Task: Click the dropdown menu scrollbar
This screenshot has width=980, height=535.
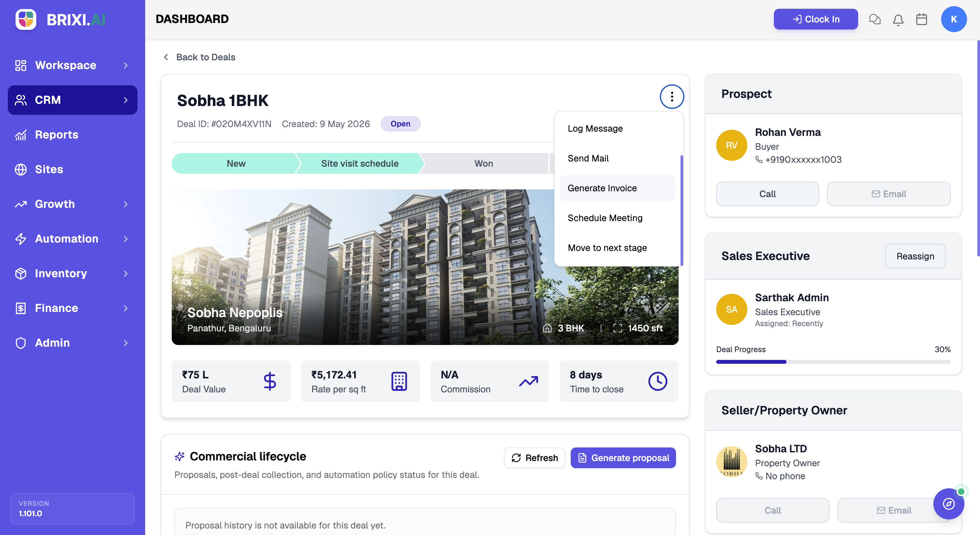Action: [x=681, y=210]
